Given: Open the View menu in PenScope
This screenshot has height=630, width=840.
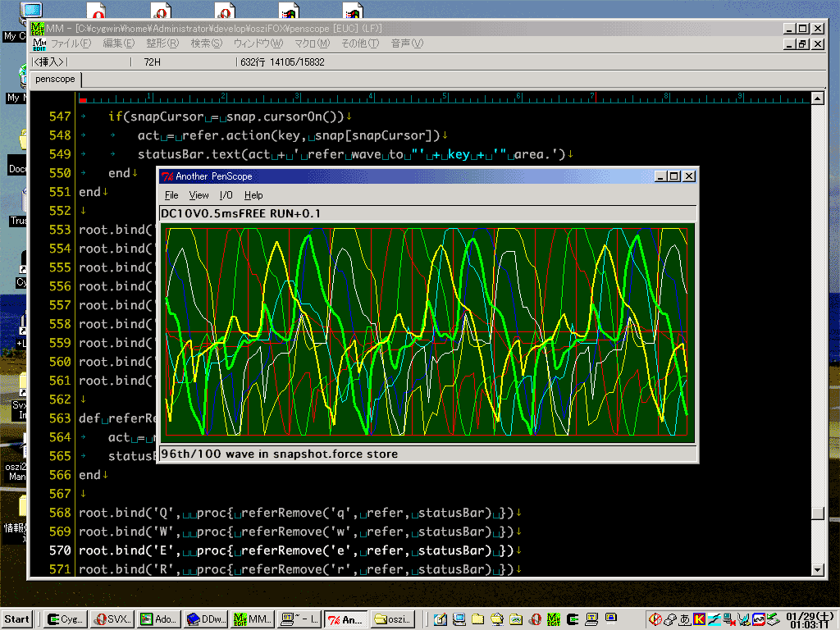Looking at the screenshot, I should (x=199, y=195).
